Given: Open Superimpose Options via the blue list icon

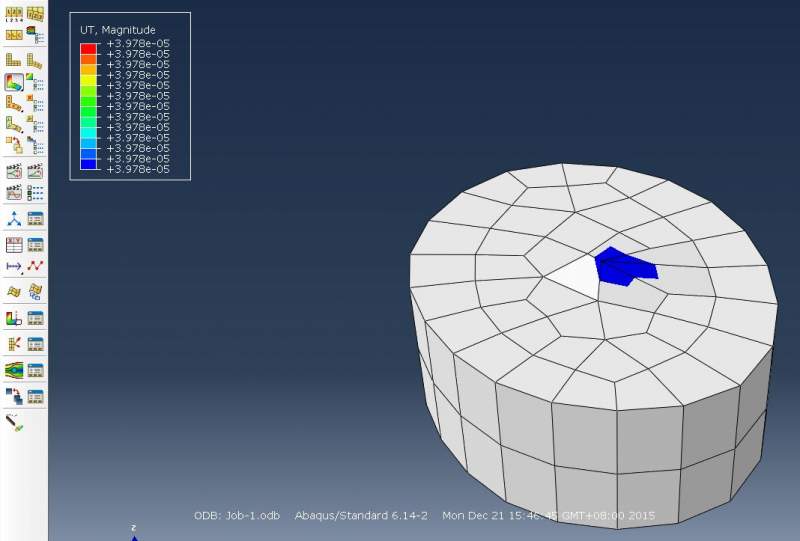Looking at the screenshot, I should click(35, 145).
